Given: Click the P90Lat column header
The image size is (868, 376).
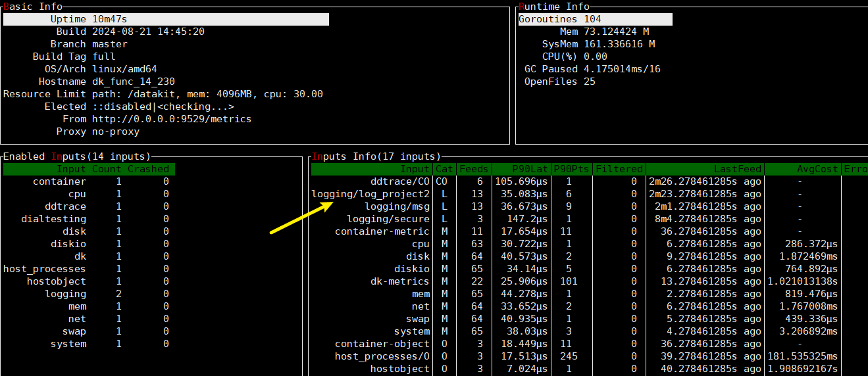Looking at the screenshot, I should pyautogui.click(x=521, y=169).
